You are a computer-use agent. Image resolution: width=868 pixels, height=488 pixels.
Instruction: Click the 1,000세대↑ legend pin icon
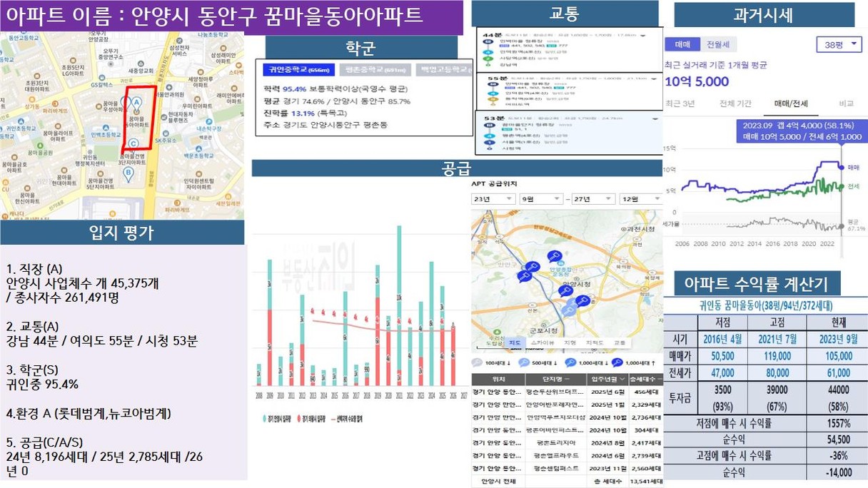point(617,362)
